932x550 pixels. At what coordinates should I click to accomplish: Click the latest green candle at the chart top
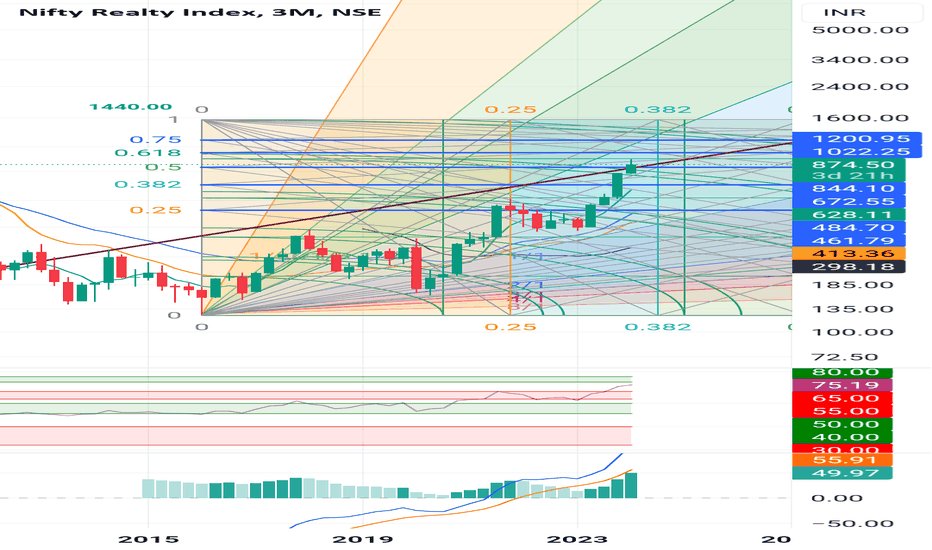[631, 168]
